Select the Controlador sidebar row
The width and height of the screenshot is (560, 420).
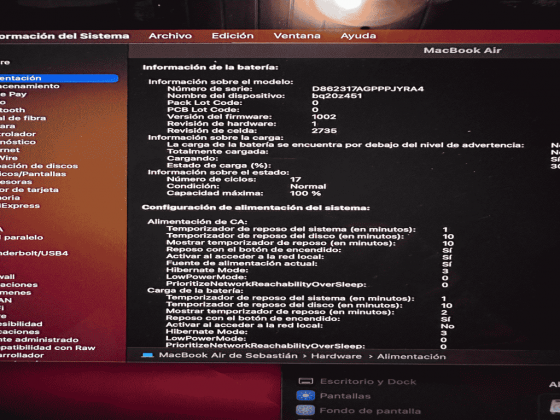(x=18, y=134)
